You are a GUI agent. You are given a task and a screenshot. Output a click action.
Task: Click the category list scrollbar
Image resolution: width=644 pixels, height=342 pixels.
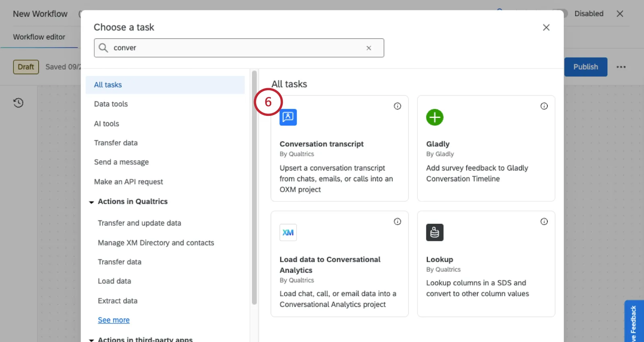pos(254,187)
